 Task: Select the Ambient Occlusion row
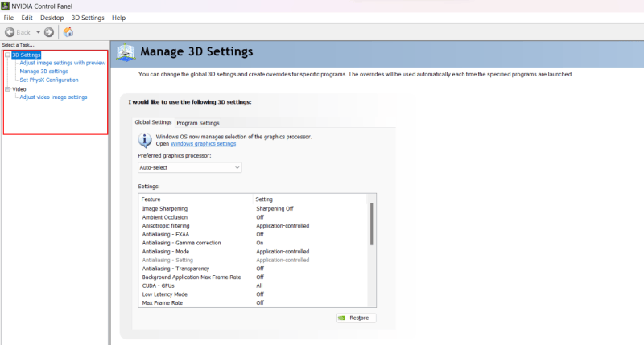[x=253, y=217]
